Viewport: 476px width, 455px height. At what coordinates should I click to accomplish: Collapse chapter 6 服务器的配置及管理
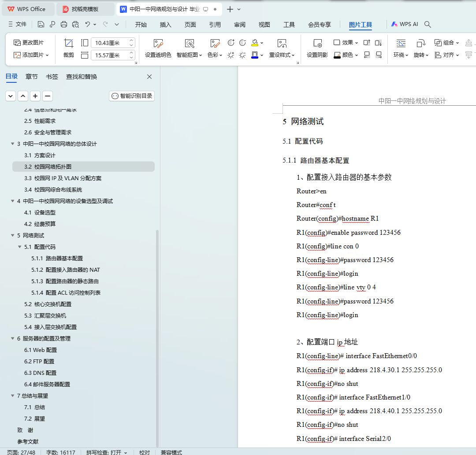click(x=12, y=339)
